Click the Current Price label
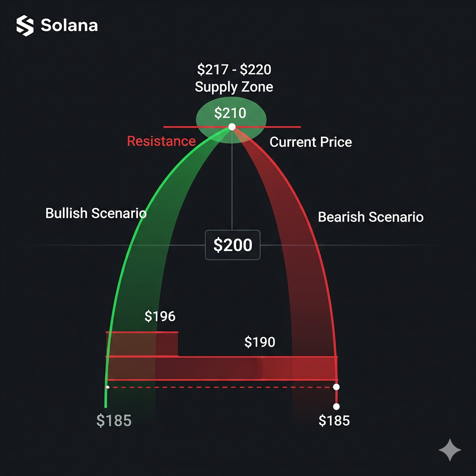This screenshot has height=476, width=476. click(311, 142)
